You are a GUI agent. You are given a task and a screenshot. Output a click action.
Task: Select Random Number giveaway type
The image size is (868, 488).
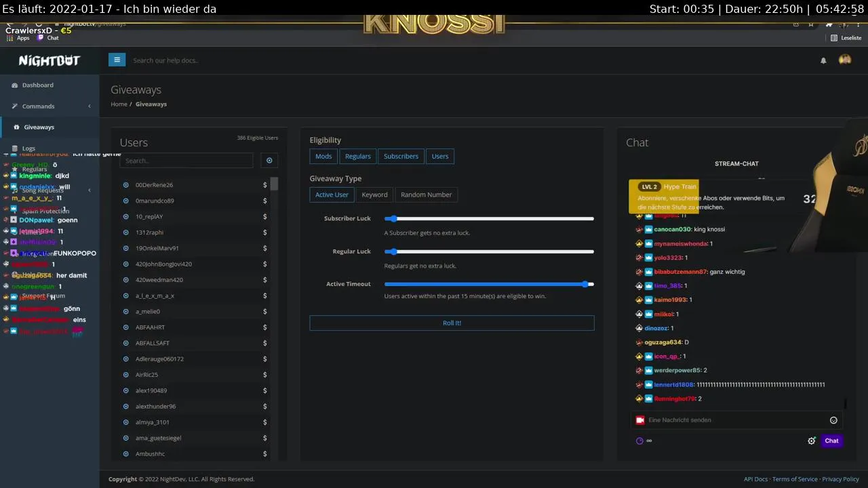[426, 195]
